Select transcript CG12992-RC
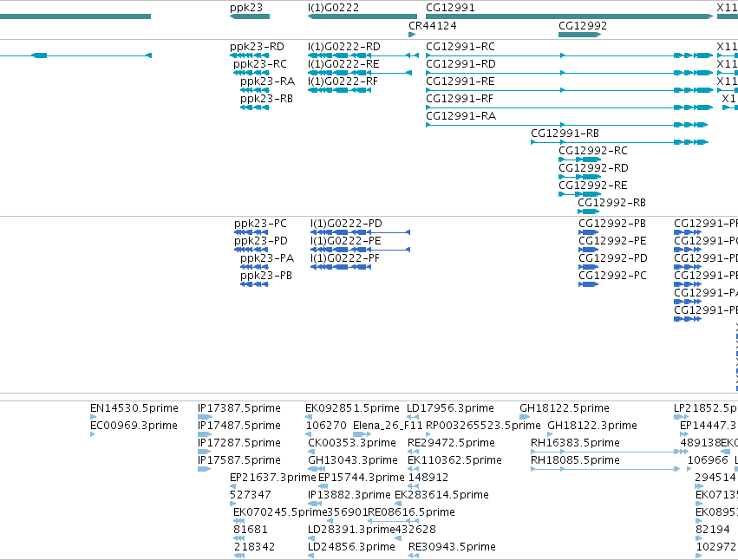This screenshot has height=560, width=738. coord(580,160)
